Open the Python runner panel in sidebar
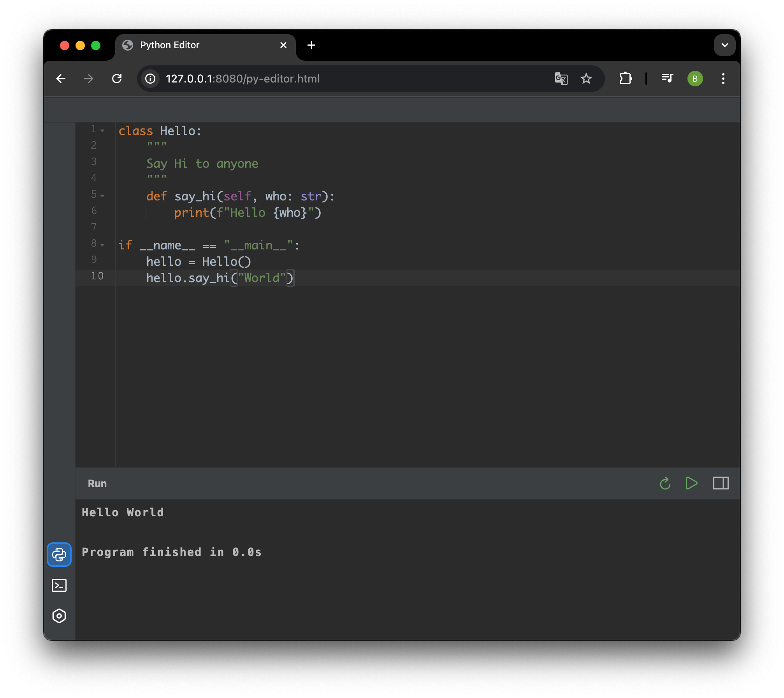The image size is (784, 698). [59, 554]
